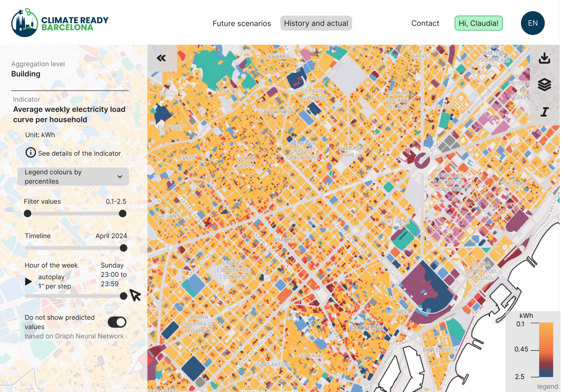This screenshot has width=569, height=392.
Task: Click the Building aggregation level selector
Action: tap(26, 74)
